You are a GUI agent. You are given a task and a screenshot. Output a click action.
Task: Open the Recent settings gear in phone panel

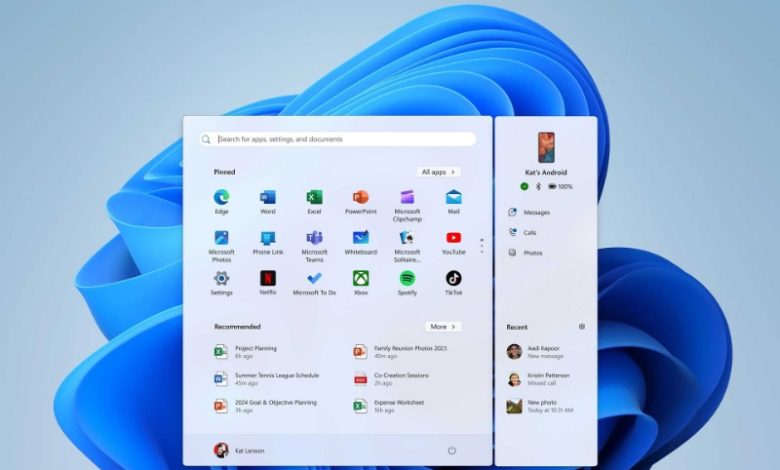pos(582,327)
